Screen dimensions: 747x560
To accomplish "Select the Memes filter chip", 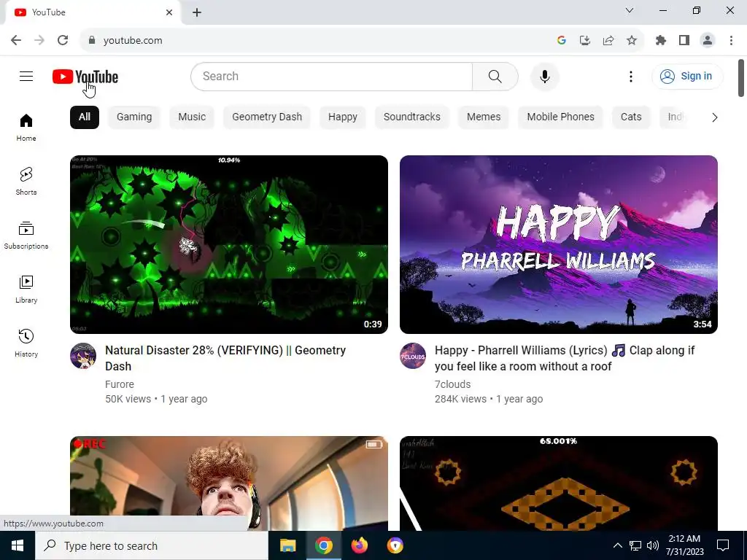I will (x=484, y=117).
